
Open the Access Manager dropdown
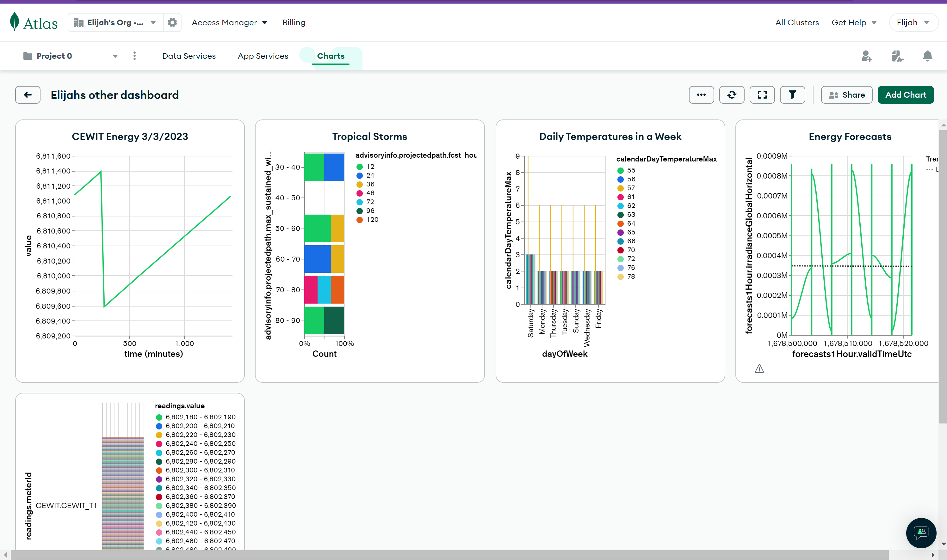tap(229, 23)
